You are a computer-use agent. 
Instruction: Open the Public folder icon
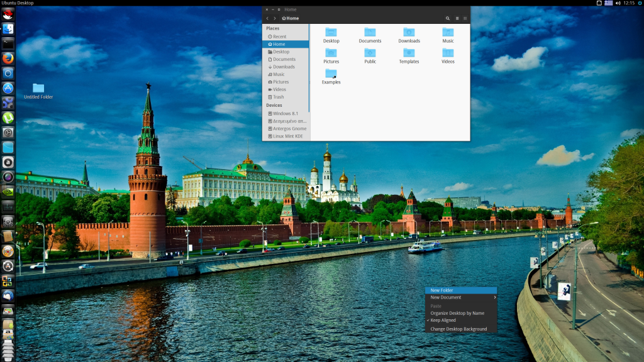pos(370,53)
